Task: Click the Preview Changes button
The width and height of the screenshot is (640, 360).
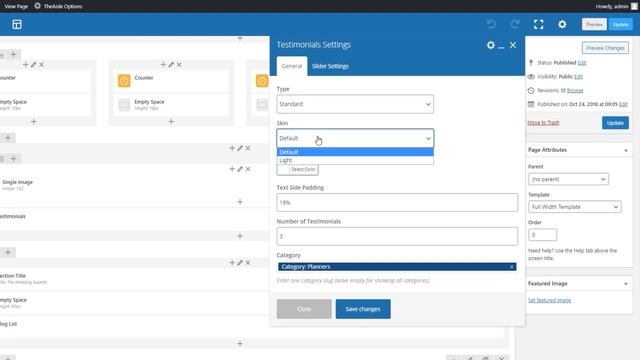Action: coord(605,48)
